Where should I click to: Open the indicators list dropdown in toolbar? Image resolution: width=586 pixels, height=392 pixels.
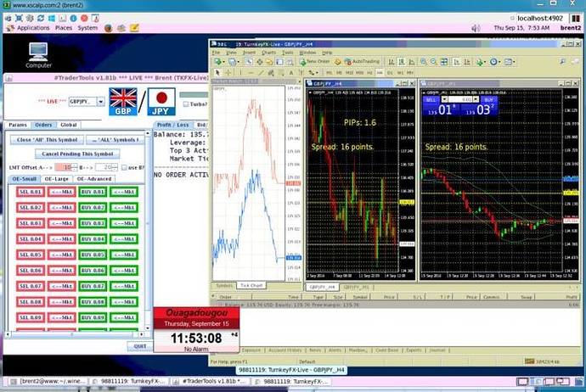pyautogui.click(x=485, y=62)
